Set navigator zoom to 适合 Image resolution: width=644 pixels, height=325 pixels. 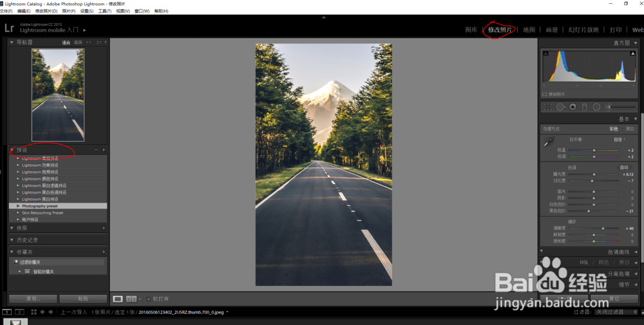coord(66,42)
